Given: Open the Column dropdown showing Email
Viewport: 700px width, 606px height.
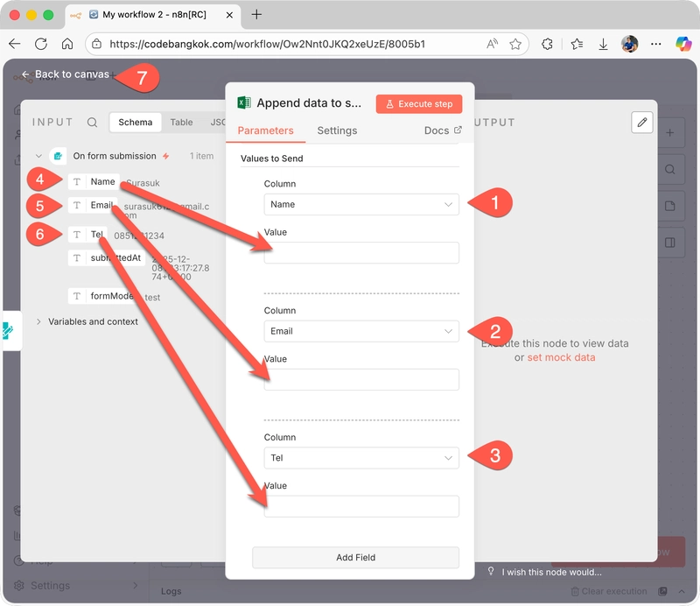Looking at the screenshot, I should tap(360, 331).
